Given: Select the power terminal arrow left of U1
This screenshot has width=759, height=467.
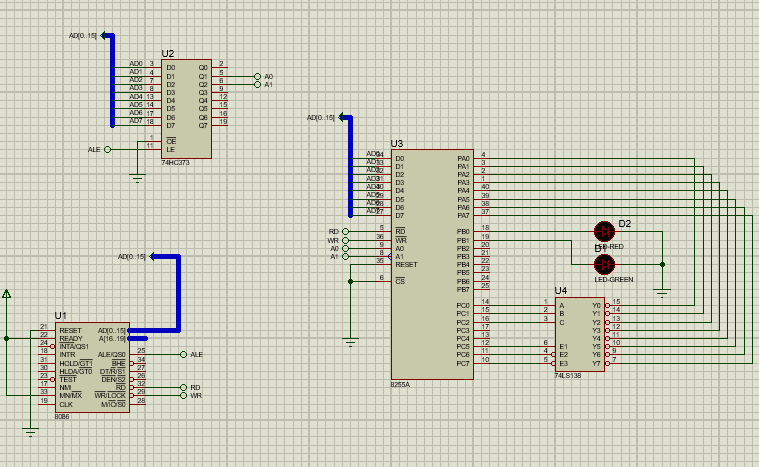Looking at the screenshot, I should pyautogui.click(x=7, y=294).
